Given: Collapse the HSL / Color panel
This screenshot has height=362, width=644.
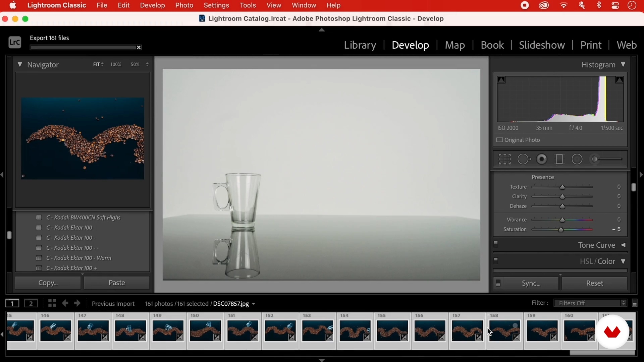Looking at the screenshot, I should 623,261.
